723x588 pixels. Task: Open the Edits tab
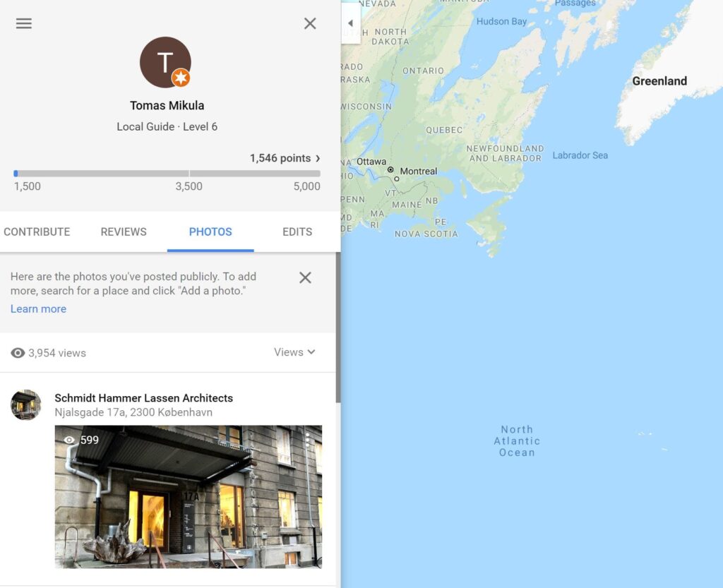[297, 232]
